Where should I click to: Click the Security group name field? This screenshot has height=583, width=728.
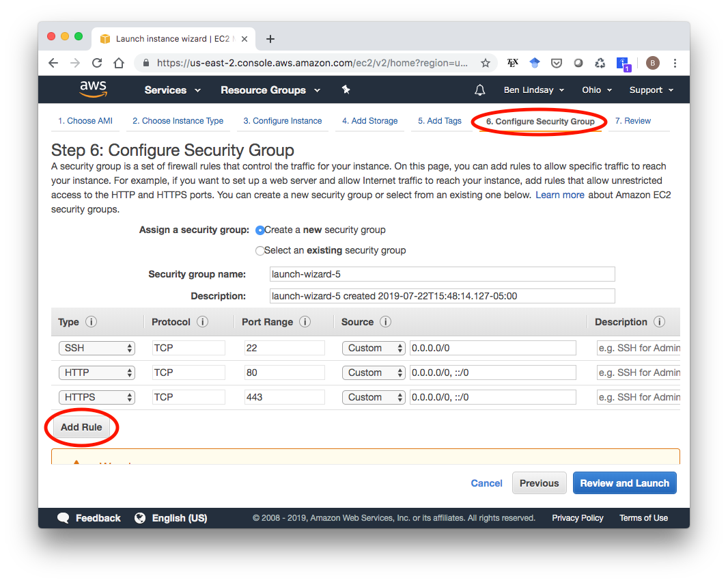coord(442,274)
